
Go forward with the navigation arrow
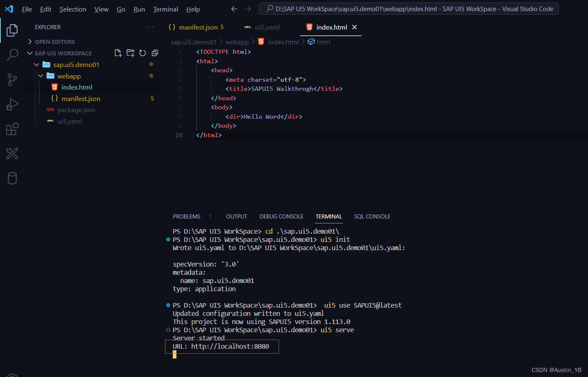pos(248,9)
